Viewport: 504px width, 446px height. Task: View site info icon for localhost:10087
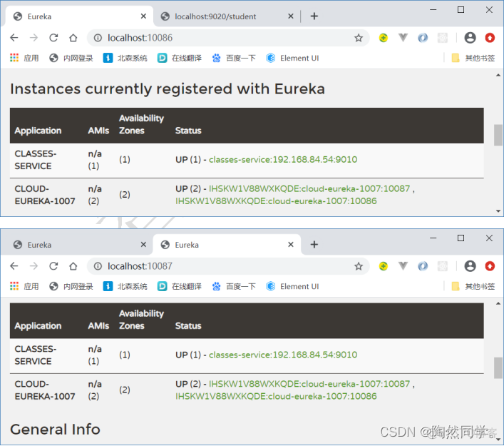click(x=98, y=266)
